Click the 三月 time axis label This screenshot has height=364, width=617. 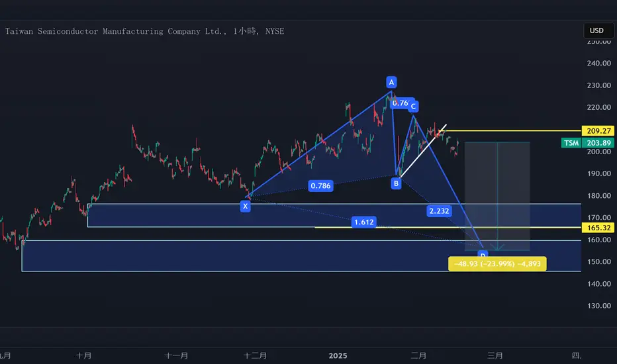[x=495, y=356]
